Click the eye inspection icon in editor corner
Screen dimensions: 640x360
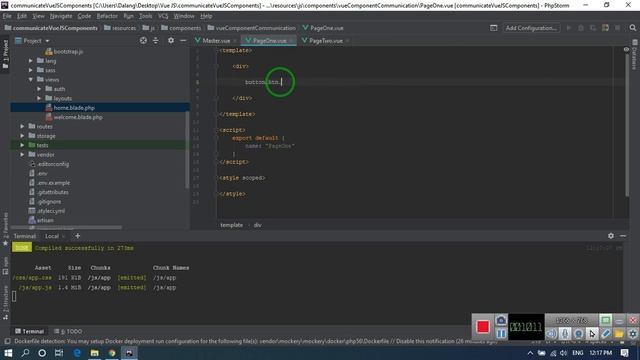(x=626, y=49)
